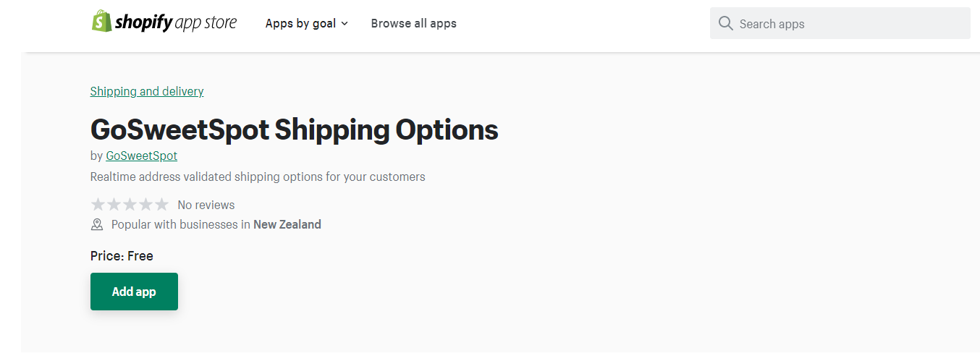Click the GoSweetSpot Shipping Options heading
Screen dimensions: 980x361
295,129
